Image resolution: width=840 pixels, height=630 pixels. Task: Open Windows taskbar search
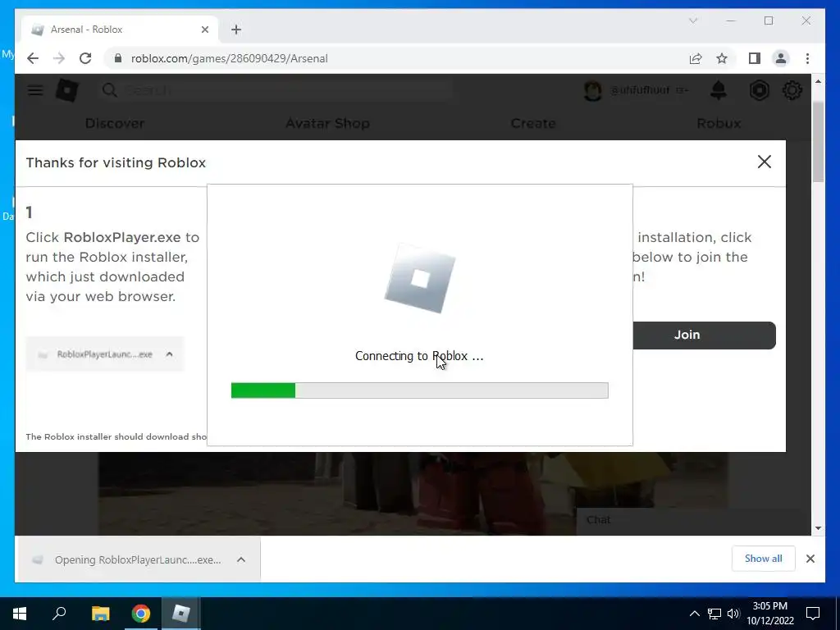tap(59, 614)
